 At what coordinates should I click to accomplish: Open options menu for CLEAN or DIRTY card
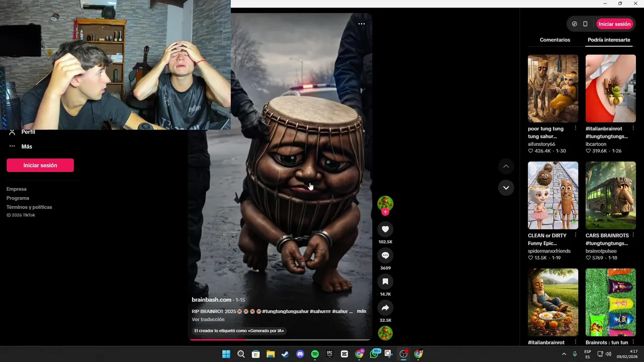point(576,235)
